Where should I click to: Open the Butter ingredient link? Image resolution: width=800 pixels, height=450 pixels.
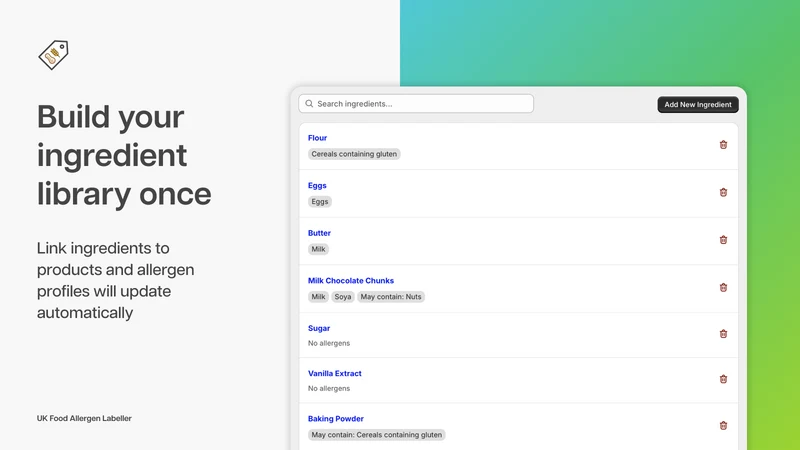click(319, 233)
